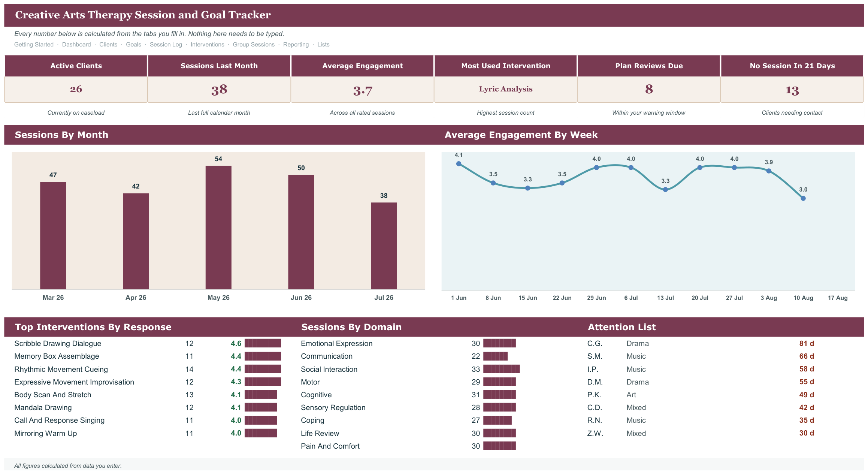Click the Pain And Comfort domain label

[x=330, y=446]
